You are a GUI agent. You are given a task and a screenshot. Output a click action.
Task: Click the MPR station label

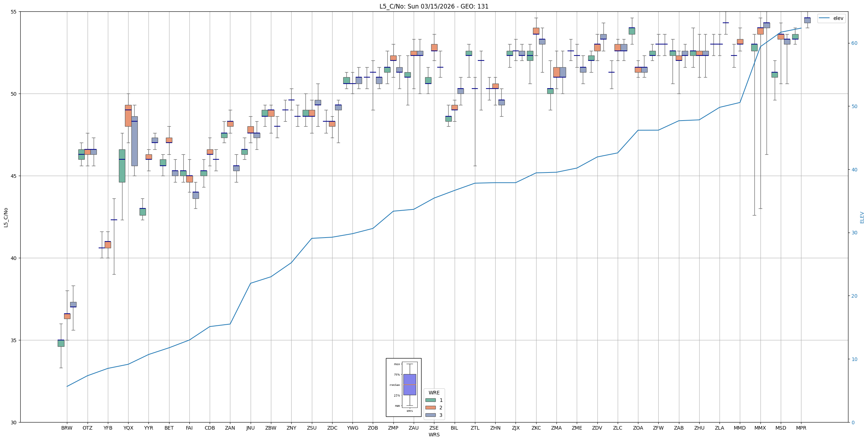click(801, 428)
